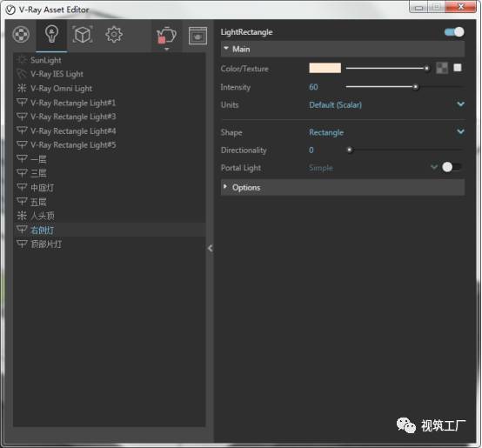Show the frame buffer window icon
482x448 pixels.
[197, 36]
